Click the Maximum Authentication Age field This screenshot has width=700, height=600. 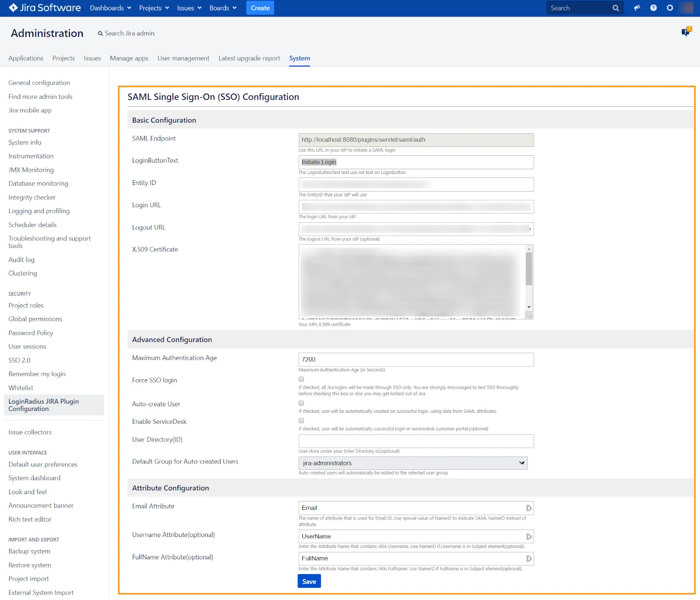click(x=416, y=359)
